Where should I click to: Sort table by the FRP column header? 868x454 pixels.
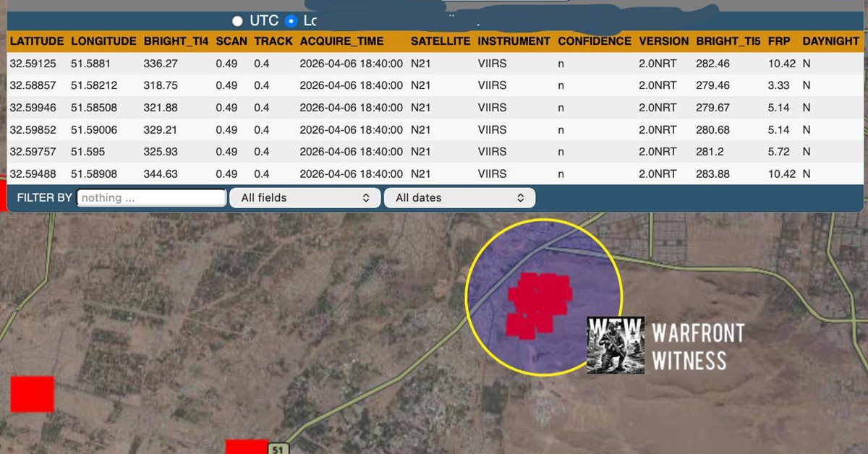pyautogui.click(x=779, y=41)
